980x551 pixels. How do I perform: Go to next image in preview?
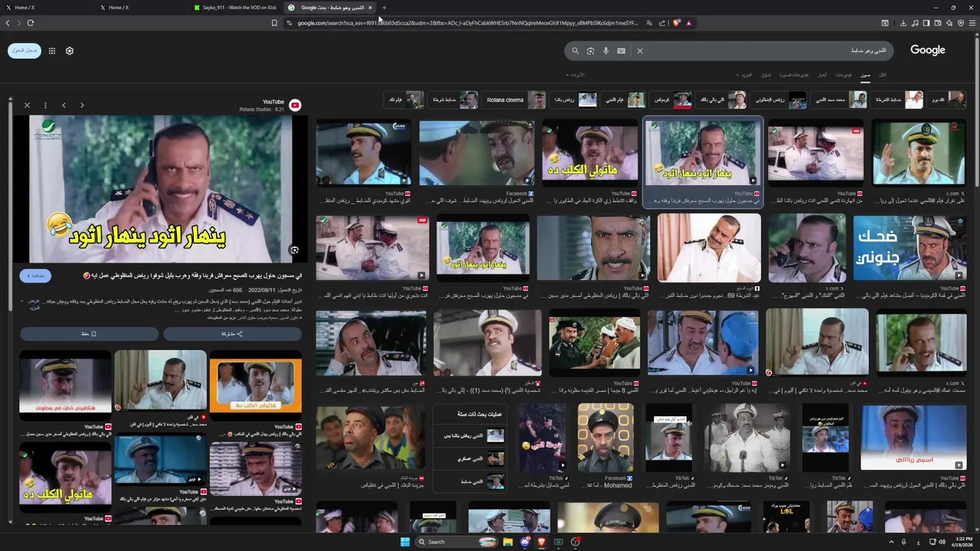point(82,105)
